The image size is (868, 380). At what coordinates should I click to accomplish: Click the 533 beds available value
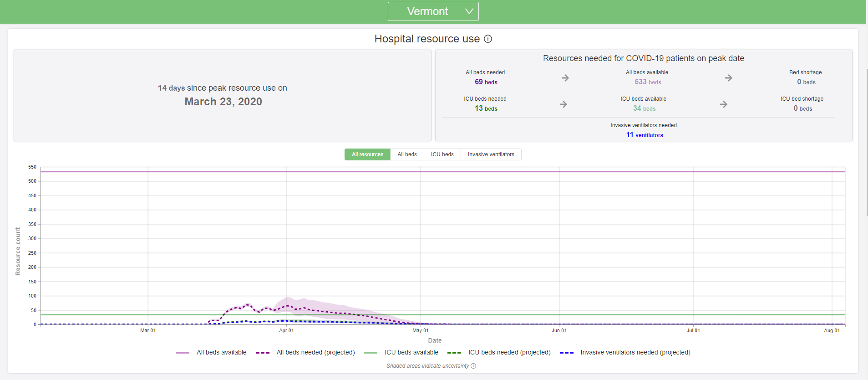click(648, 82)
